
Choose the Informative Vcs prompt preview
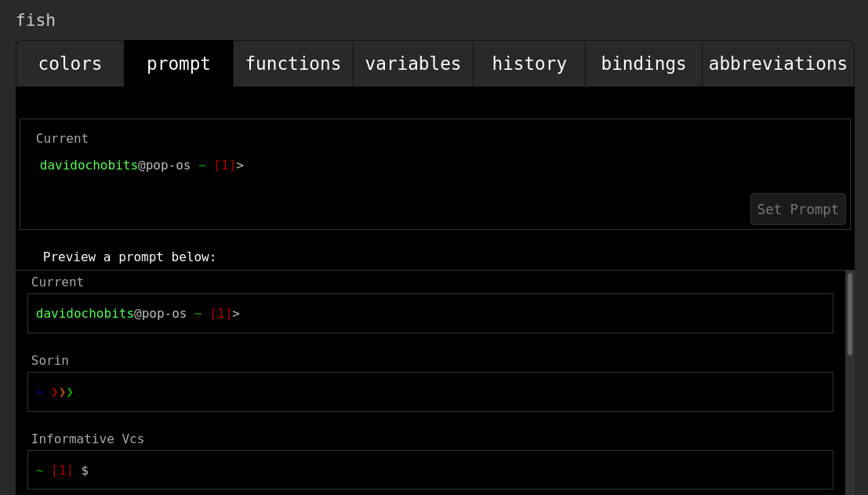pyautogui.click(x=430, y=470)
